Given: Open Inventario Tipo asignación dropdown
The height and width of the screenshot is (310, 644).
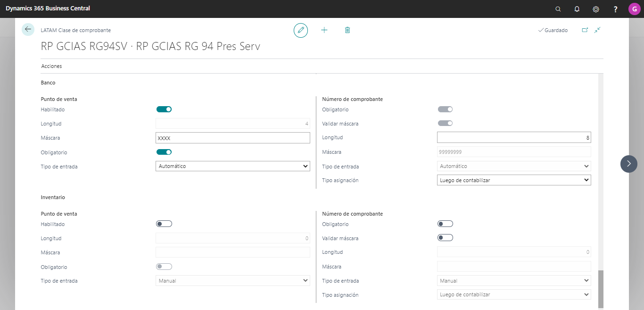Looking at the screenshot, I should point(514,294).
